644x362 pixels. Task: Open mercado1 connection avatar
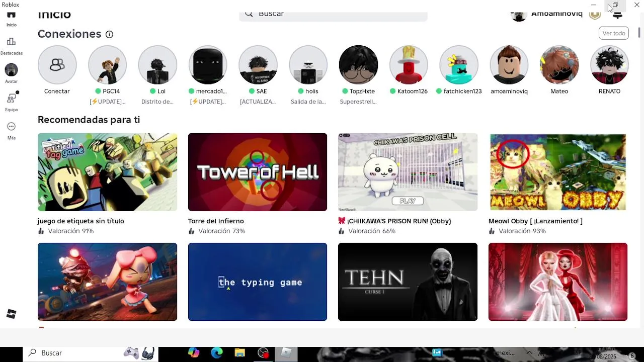coord(208,64)
